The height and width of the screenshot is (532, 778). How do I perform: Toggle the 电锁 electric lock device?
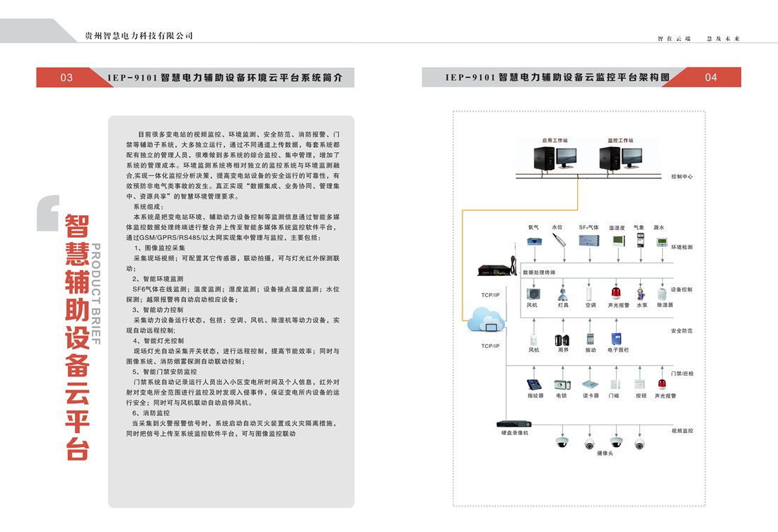tap(561, 383)
